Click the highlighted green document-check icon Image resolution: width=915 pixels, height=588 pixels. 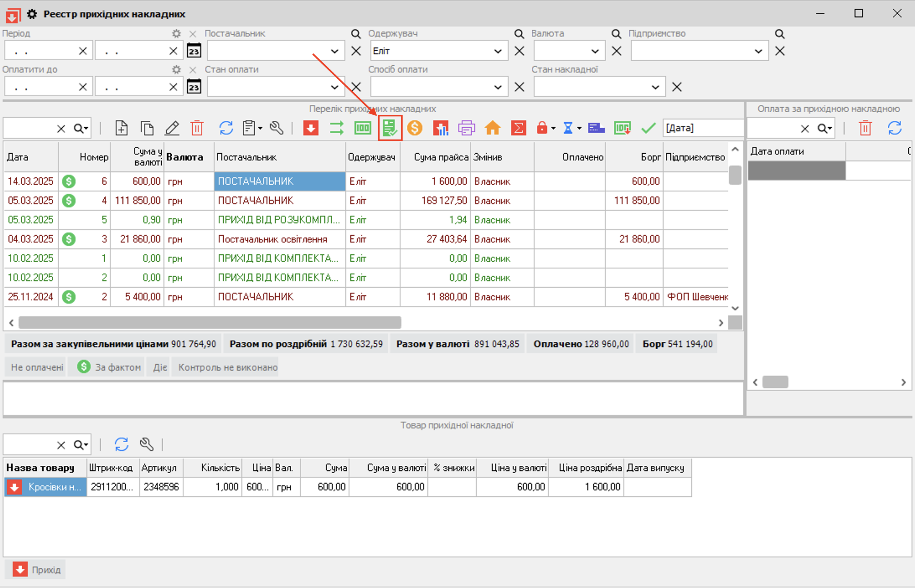(x=390, y=128)
